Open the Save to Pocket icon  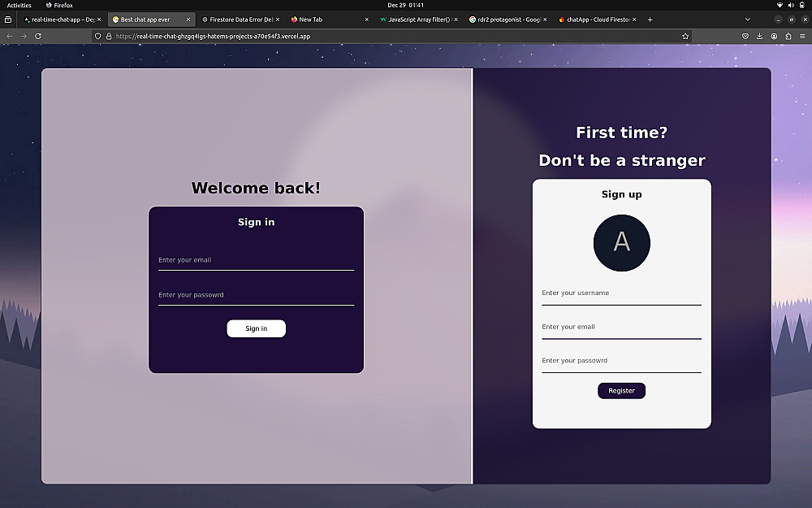click(x=745, y=37)
